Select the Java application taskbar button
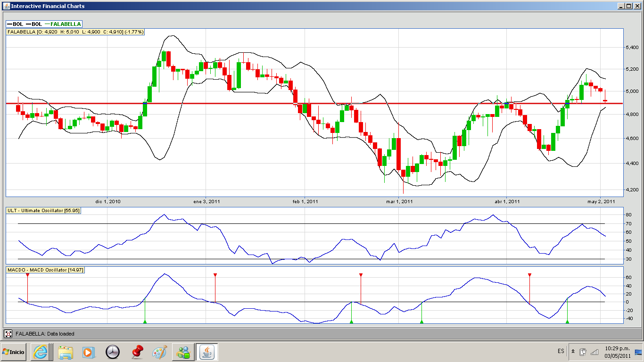 tap(206, 352)
